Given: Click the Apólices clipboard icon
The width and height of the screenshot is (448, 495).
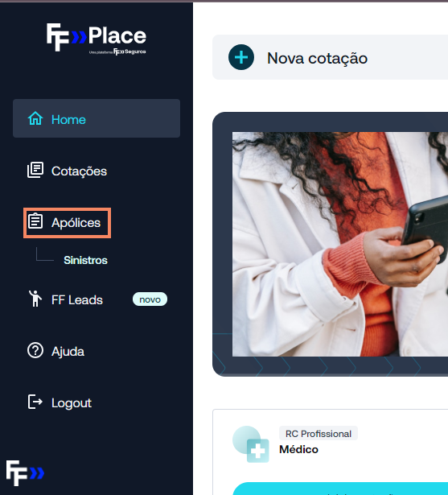Looking at the screenshot, I should point(35,221).
